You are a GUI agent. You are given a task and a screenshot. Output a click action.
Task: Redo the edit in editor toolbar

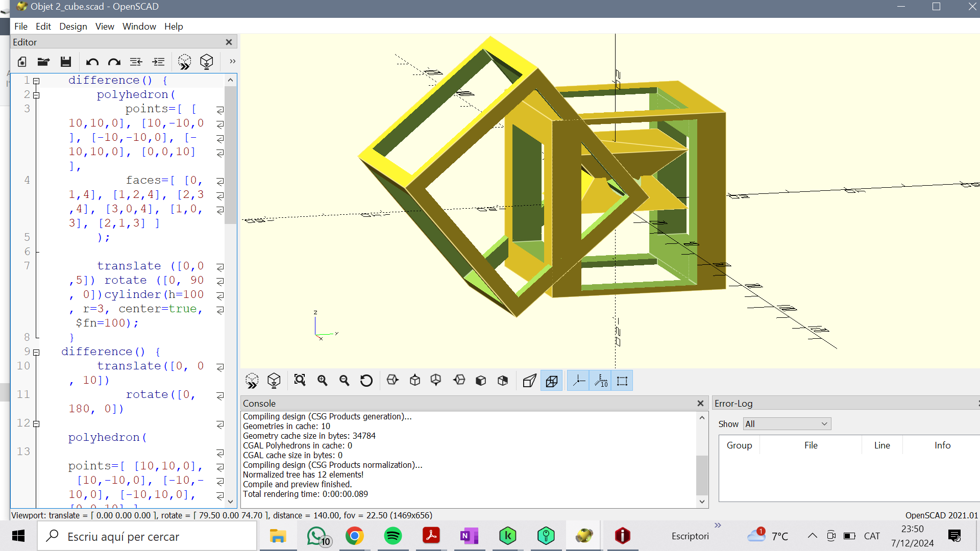point(114,62)
